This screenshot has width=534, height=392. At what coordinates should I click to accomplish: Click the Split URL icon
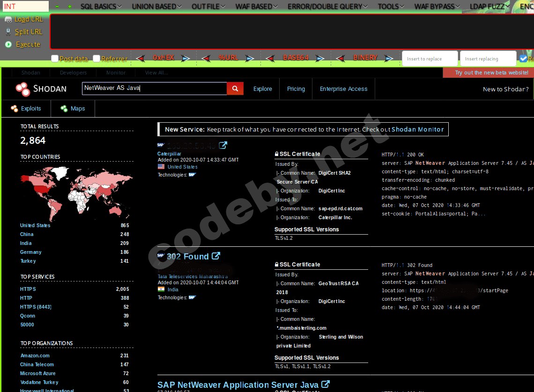tap(8, 32)
